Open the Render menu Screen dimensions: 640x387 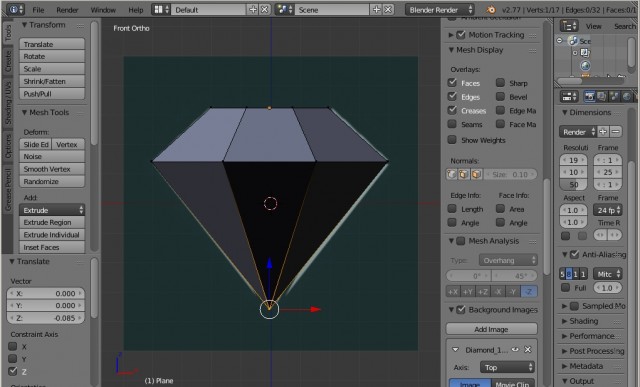(x=67, y=10)
